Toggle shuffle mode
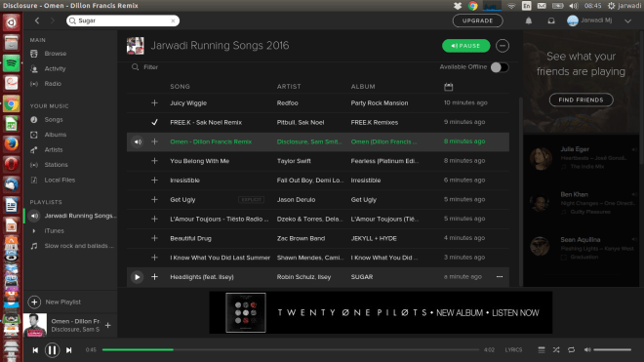The height and width of the screenshot is (362, 644). point(556,349)
